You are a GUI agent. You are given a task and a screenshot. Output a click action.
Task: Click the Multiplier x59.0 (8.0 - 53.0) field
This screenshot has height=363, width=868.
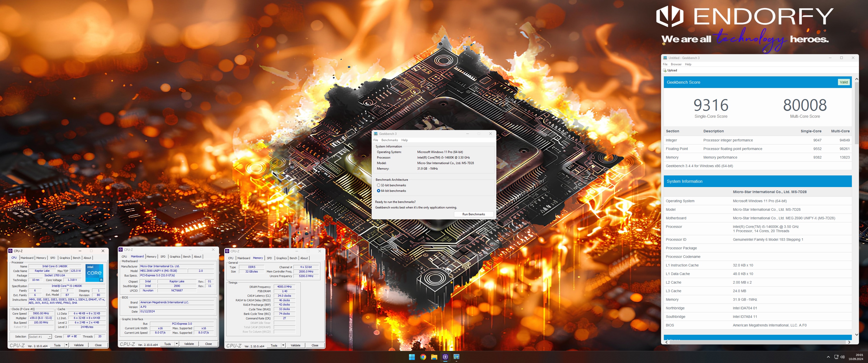pyautogui.click(x=41, y=318)
